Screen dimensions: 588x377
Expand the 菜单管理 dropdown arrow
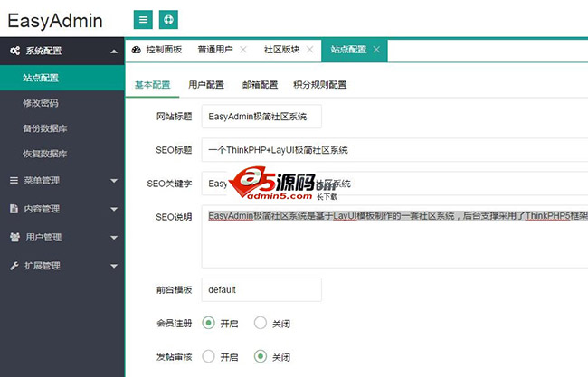pyautogui.click(x=114, y=181)
